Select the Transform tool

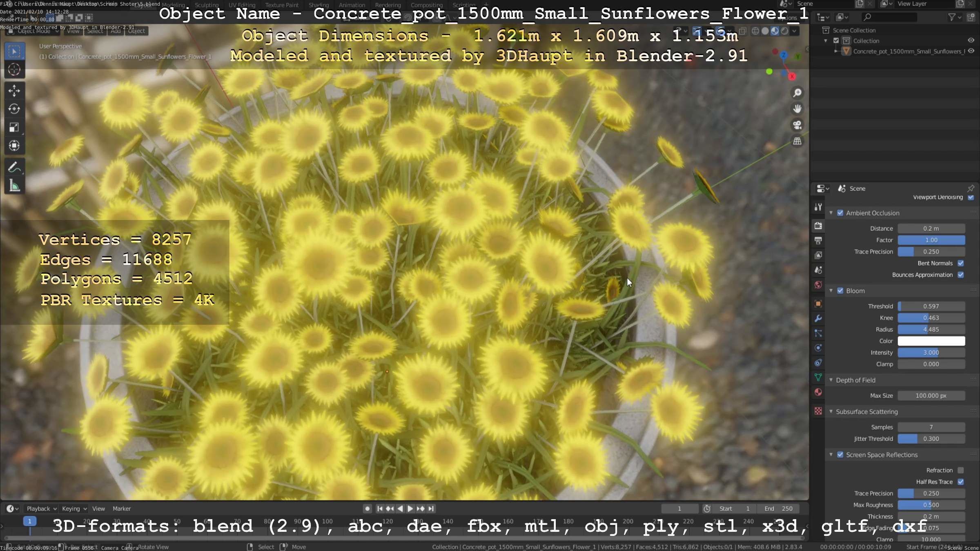click(x=14, y=146)
